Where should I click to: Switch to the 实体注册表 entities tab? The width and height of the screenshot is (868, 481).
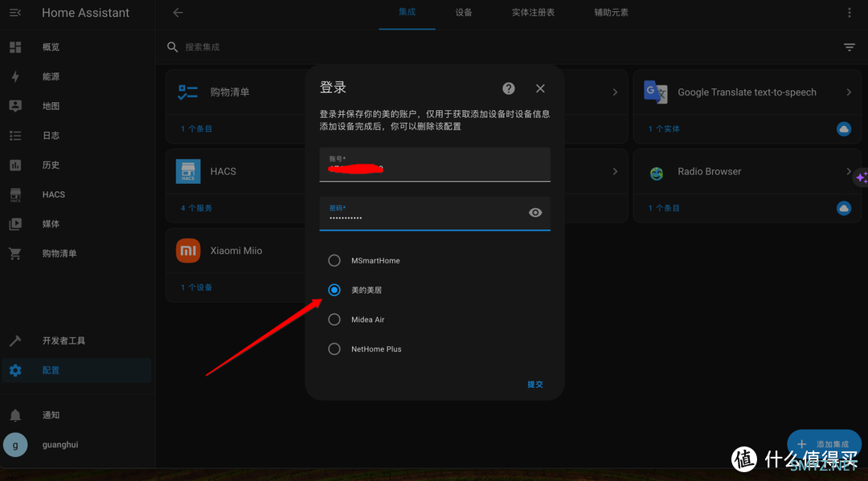pos(533,13)
